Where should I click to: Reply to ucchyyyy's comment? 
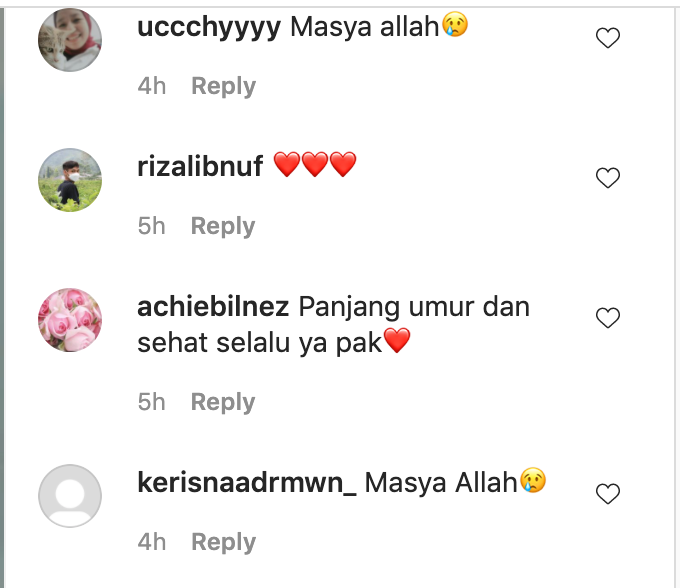(223, 86)
